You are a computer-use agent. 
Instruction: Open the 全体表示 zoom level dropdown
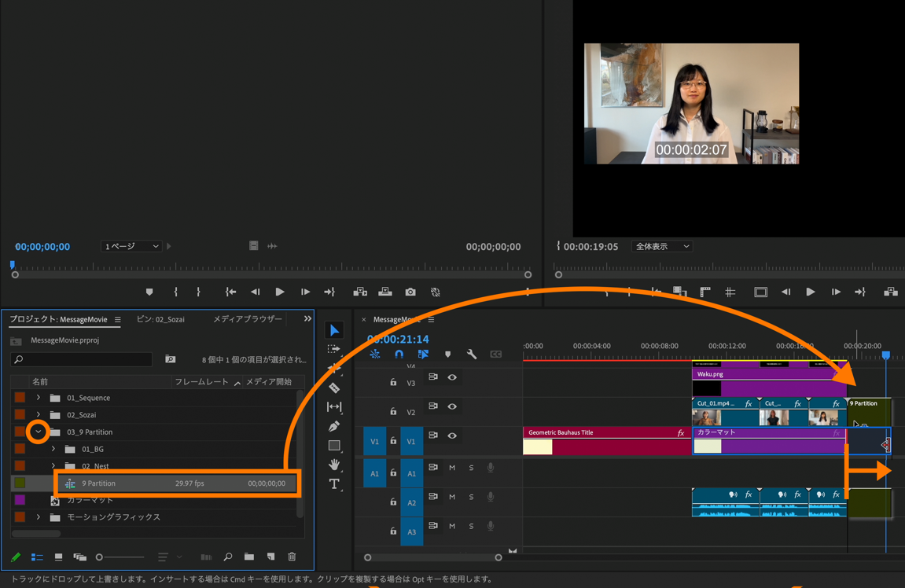tap(662, 246)
